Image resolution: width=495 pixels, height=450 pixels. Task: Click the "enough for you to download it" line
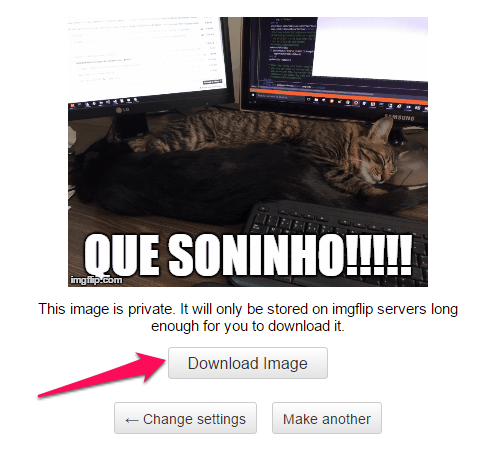[x=248, y=326]
